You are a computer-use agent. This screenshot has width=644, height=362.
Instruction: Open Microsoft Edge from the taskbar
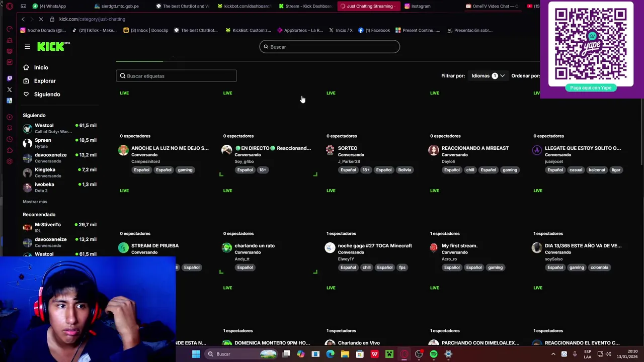pyautogui.click(x=330, y=354)
